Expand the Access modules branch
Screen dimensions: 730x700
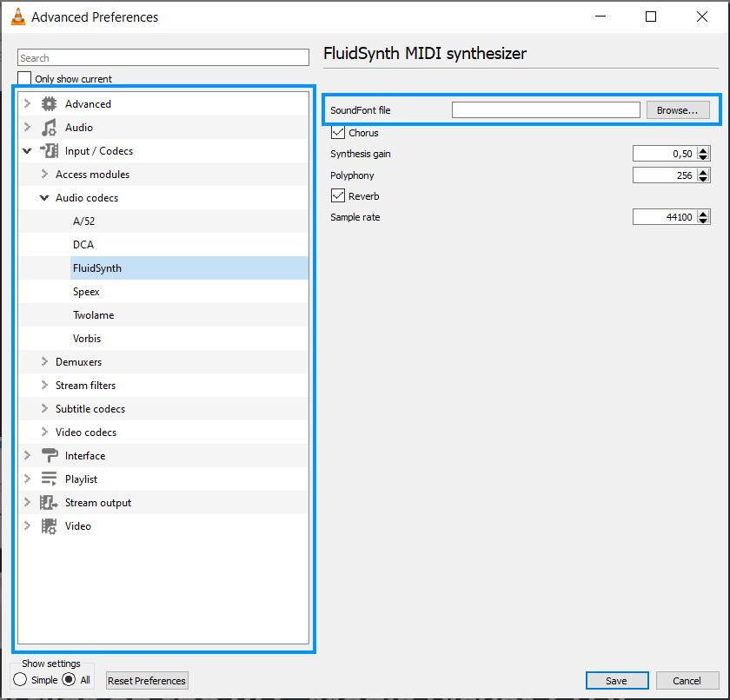[44, 174]
